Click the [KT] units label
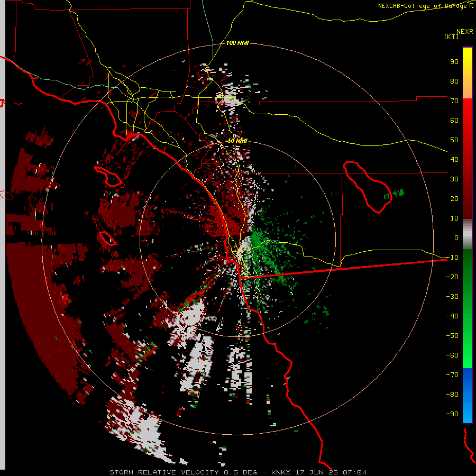 click(x=452, y=36)
